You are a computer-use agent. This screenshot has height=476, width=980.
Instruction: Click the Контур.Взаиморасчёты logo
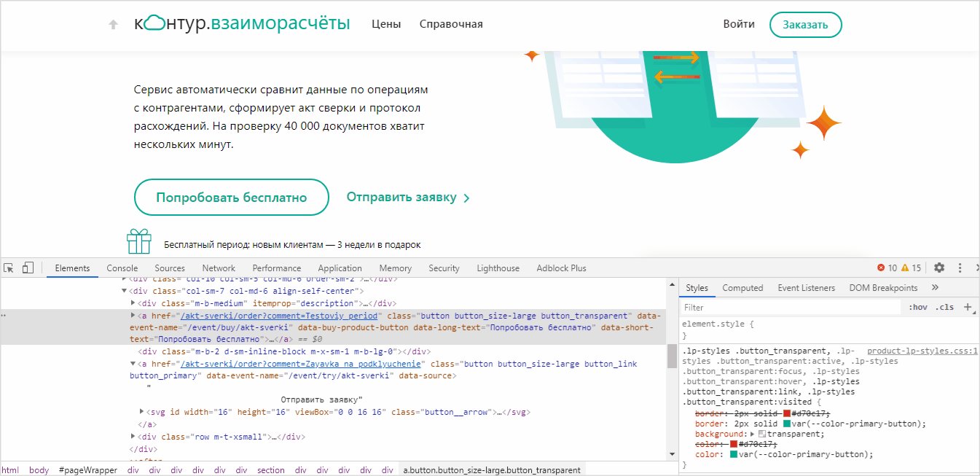pos(242,24)
